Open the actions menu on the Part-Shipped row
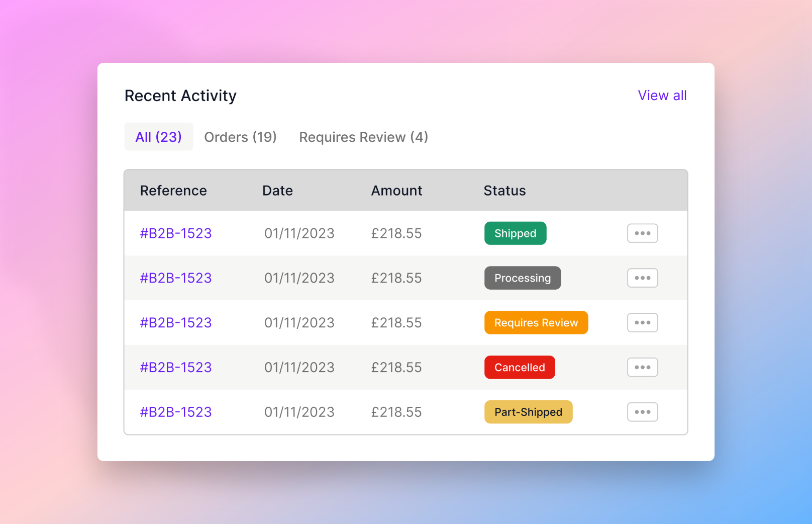This screenshot has width=812, height=524. tap(642, 412)
